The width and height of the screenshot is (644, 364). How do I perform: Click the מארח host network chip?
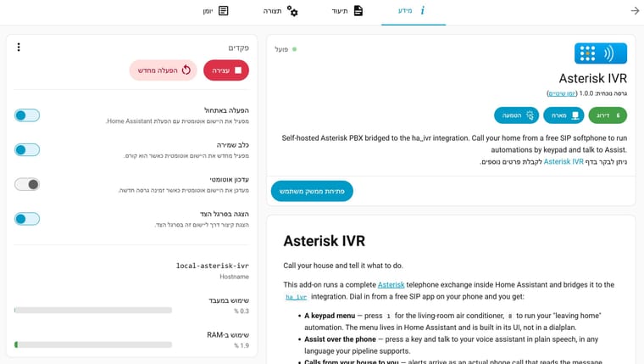point(563,115)
